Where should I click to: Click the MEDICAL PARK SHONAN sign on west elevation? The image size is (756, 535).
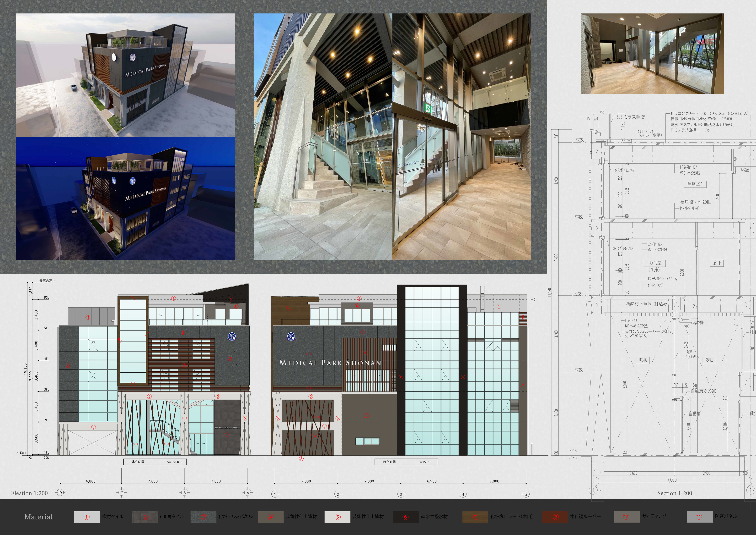point(330,363)
